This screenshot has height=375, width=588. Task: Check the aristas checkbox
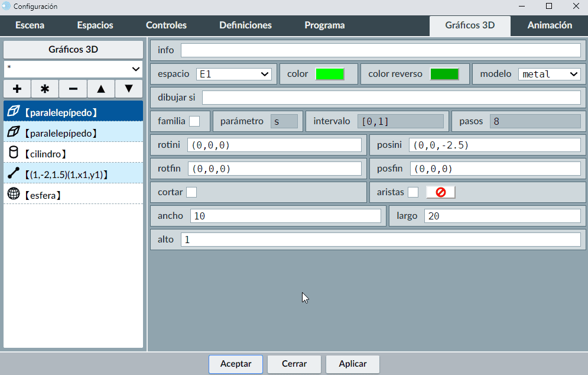(x=413, y=192)
